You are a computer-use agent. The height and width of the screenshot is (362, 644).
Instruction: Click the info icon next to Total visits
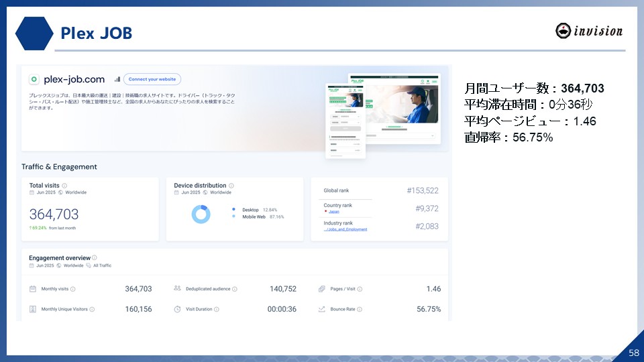(64, 186)
